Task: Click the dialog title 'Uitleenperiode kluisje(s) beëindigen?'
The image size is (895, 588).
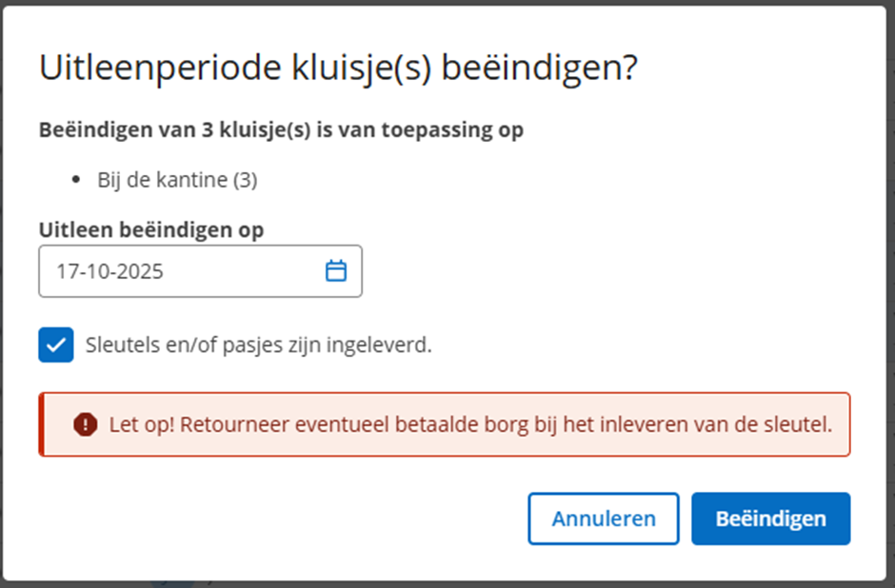Action: pyautogui.click(x=337, y=69)
